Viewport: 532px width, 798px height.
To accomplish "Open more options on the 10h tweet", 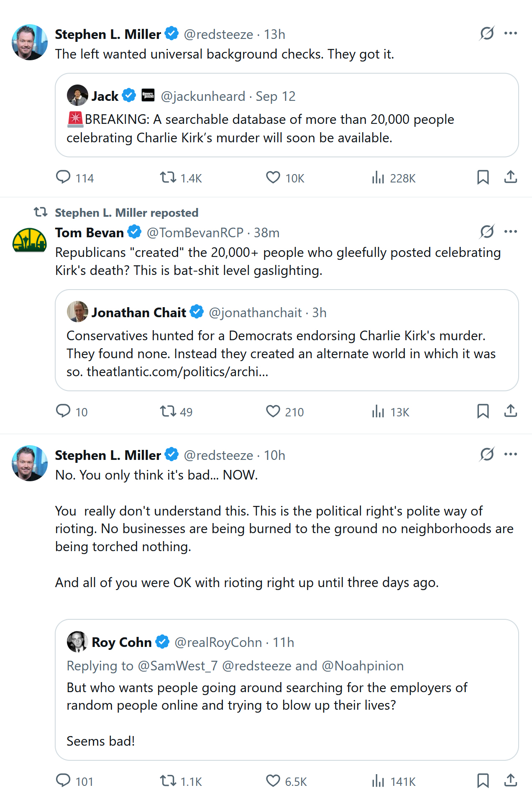I will click(x=510, y=454).
